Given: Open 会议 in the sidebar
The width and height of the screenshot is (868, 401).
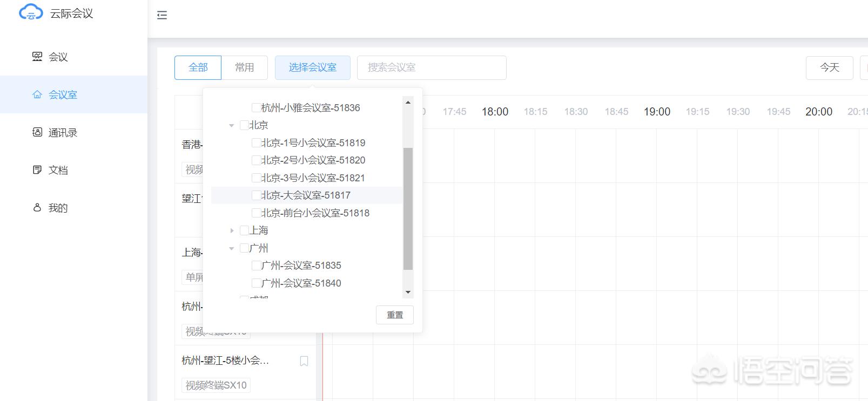Looking at the screenshot, I should coord(73,57).
